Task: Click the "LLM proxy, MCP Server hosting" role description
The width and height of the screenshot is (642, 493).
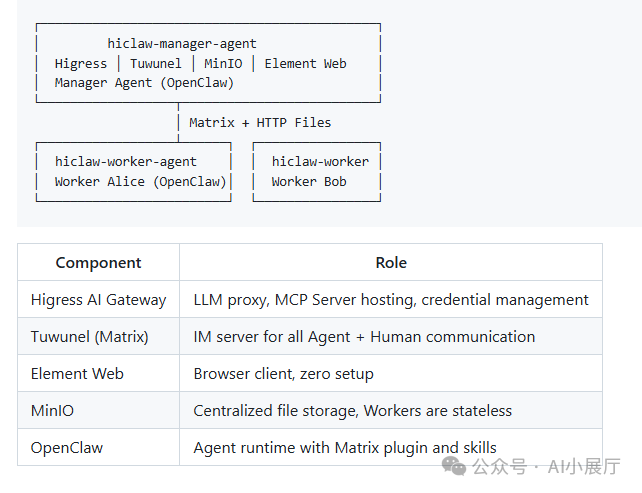Action: pyautogui.click(x=391, y=300)
